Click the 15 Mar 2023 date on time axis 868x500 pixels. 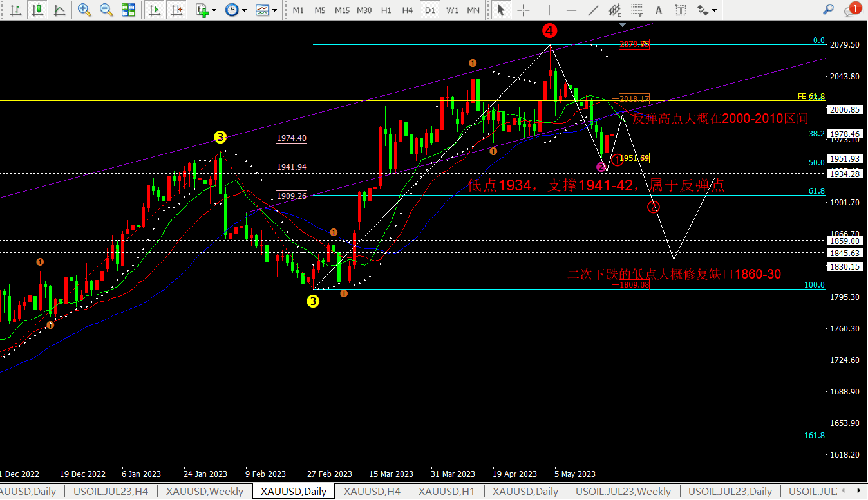click(392, 474)
